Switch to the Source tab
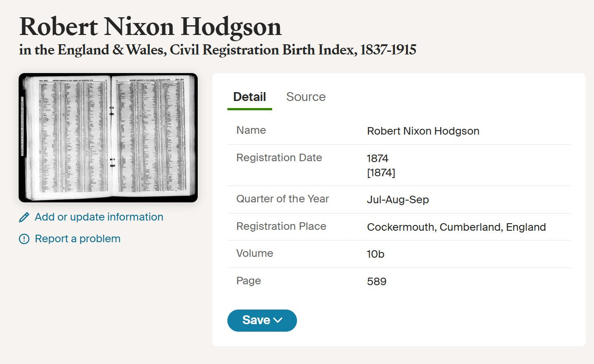The image size is (594, 364). (306, 97)
